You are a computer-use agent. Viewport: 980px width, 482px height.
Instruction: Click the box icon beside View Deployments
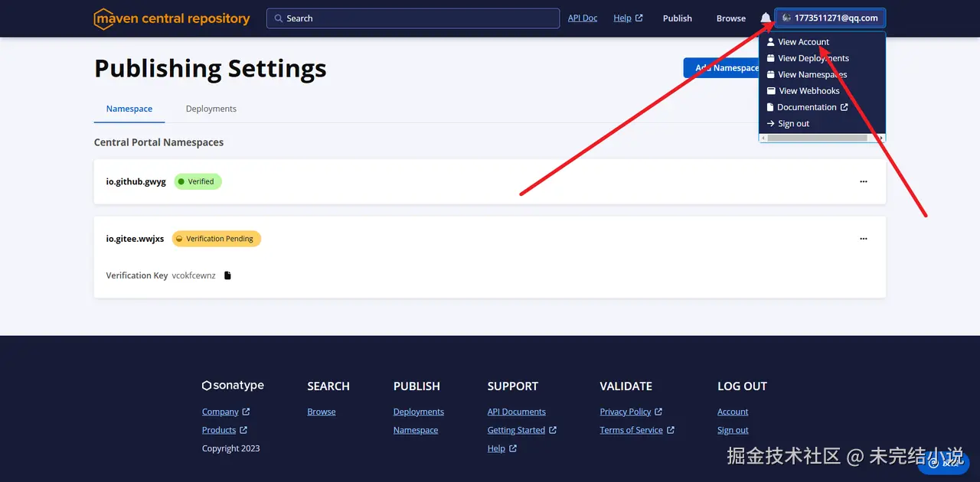(x=771, y=58)
